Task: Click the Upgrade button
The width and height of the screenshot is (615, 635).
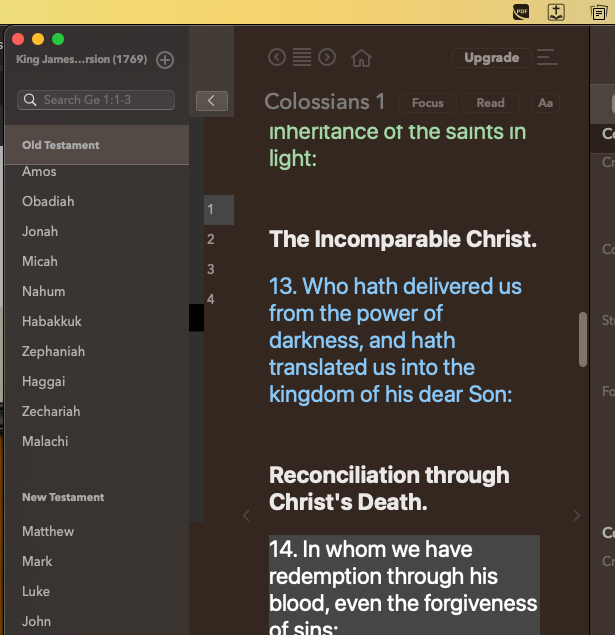Action: (x=492, y=58)
